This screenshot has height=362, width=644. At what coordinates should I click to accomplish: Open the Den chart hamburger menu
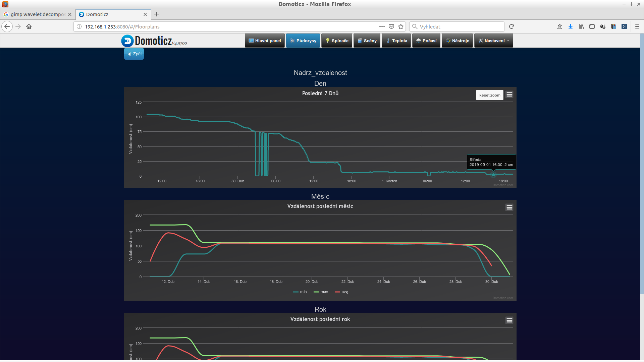click(x=509, y=95)
